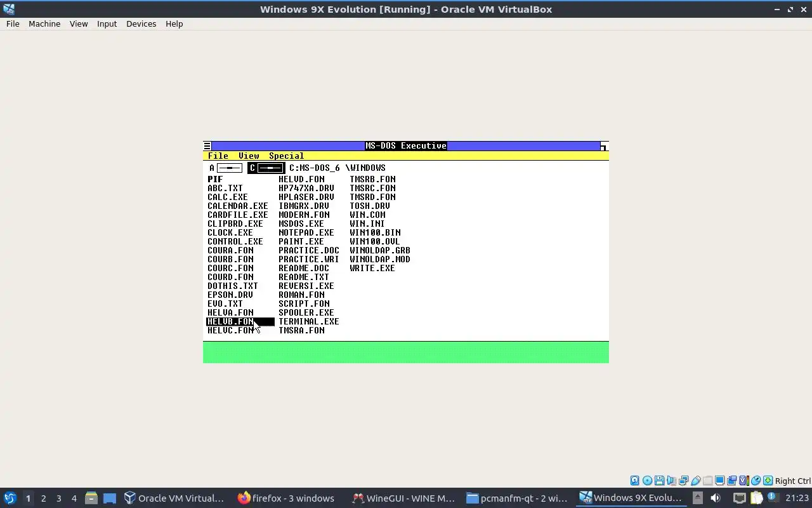Select NOTEPAD.EXE in file list
812x508 pixels.
[306, 233]
